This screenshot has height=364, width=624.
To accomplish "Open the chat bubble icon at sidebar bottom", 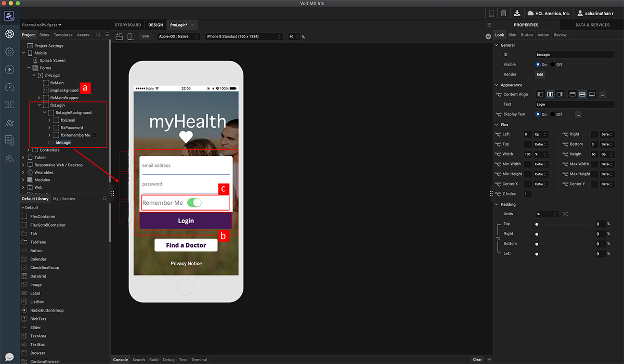I will pos(9,358).
